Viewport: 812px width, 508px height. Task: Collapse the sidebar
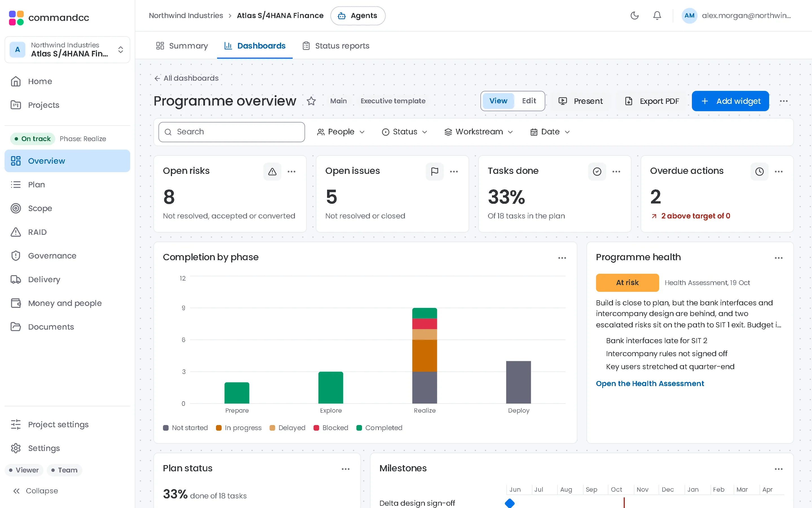[35, 491]
